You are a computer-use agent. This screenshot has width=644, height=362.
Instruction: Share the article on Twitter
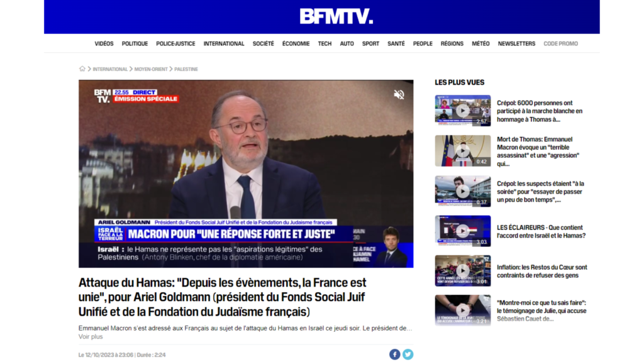(x=408, y=354)
